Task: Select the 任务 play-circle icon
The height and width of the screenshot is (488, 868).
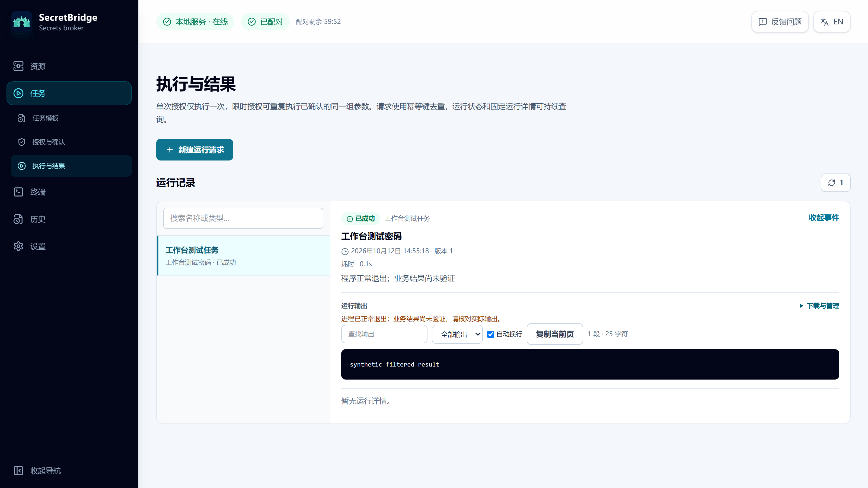Action: tap(18, 93)
